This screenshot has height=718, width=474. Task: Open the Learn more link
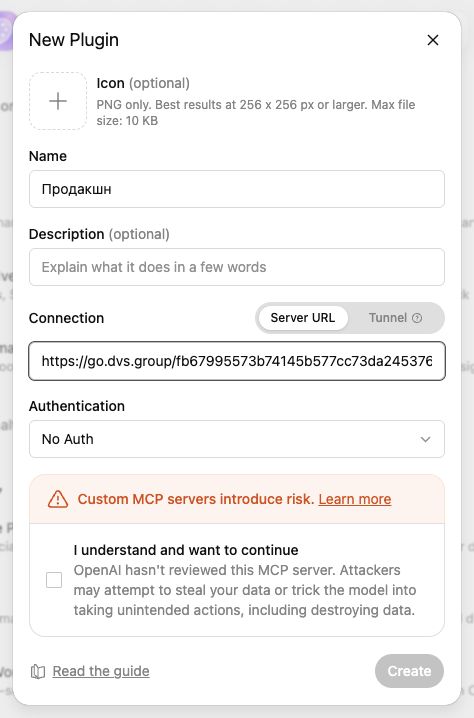tap(355, 499)
